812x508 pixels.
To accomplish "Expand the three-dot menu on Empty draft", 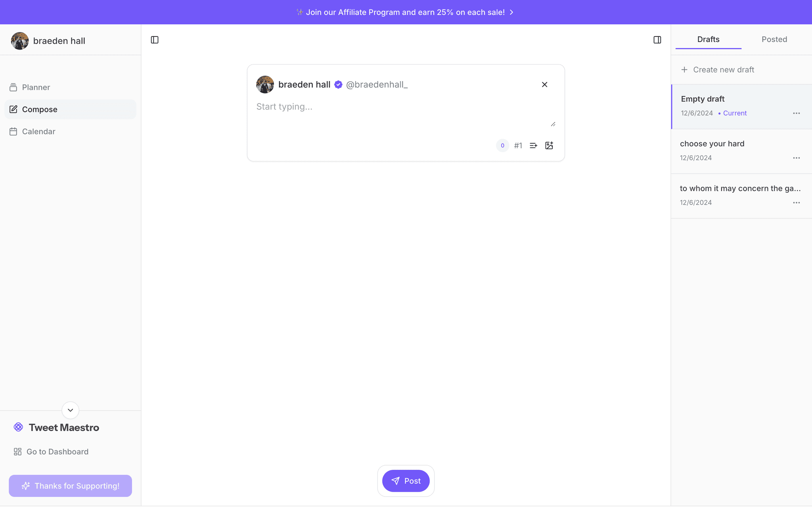I will pyautogui.click(x=797, y=113).
